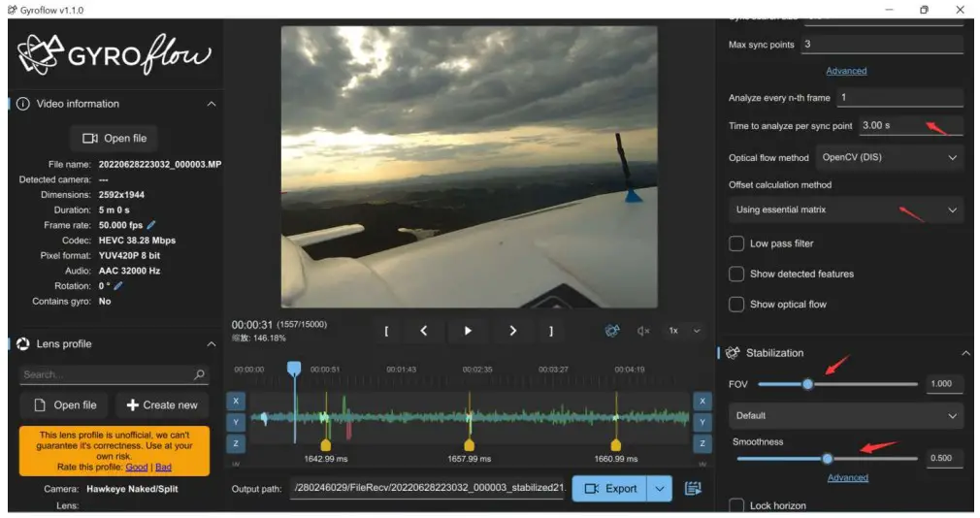Screen dimensions: 980x518
Task: Open render queue icon next to Export
Action: [x=693, y=488]
